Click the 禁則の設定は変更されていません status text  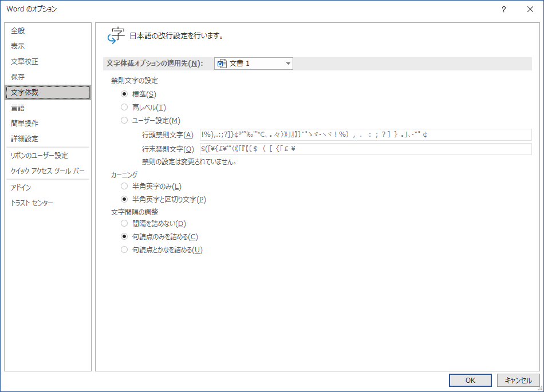[189, 162]
